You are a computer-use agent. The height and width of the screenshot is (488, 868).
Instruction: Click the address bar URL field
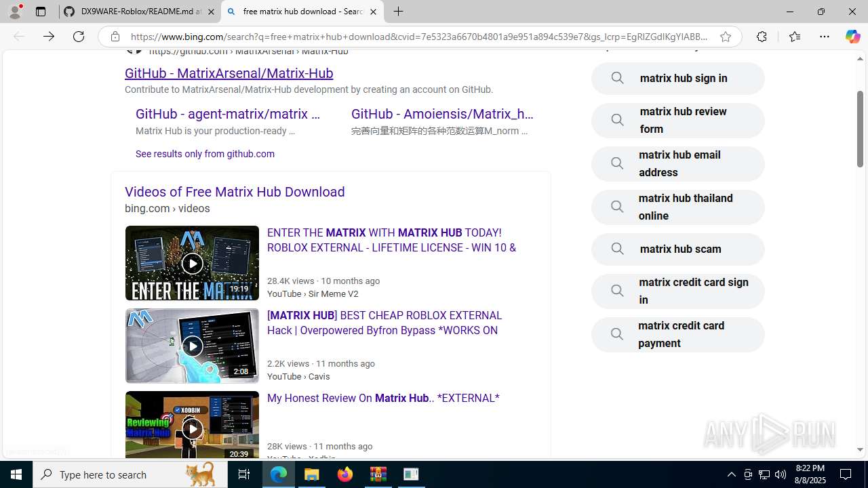click(419, 37)
